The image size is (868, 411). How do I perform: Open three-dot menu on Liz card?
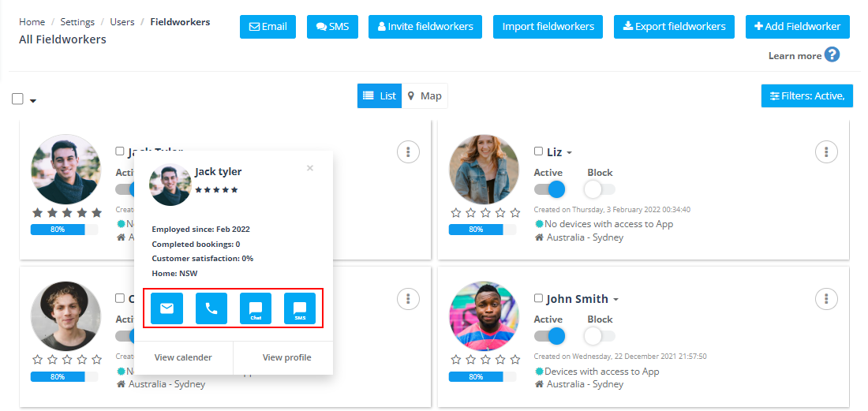[x=826, y=151]
